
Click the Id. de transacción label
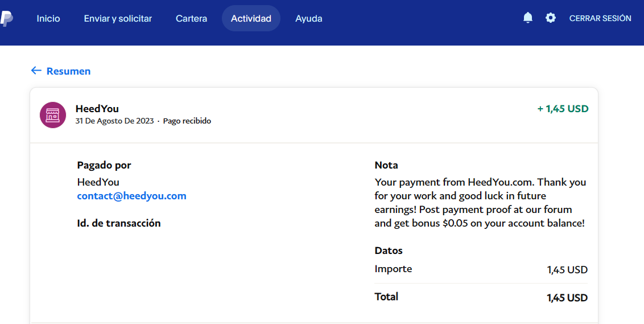point(119,223)
